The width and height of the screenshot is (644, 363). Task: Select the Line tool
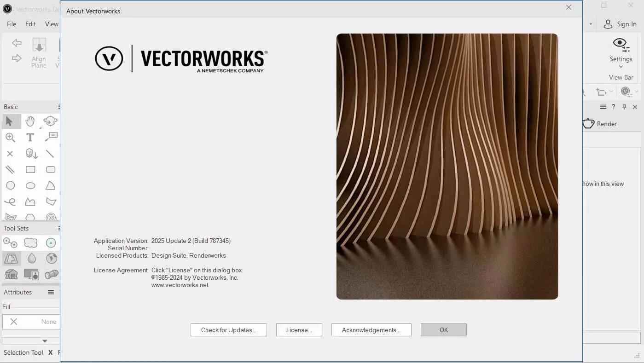(x=50, y=154)
